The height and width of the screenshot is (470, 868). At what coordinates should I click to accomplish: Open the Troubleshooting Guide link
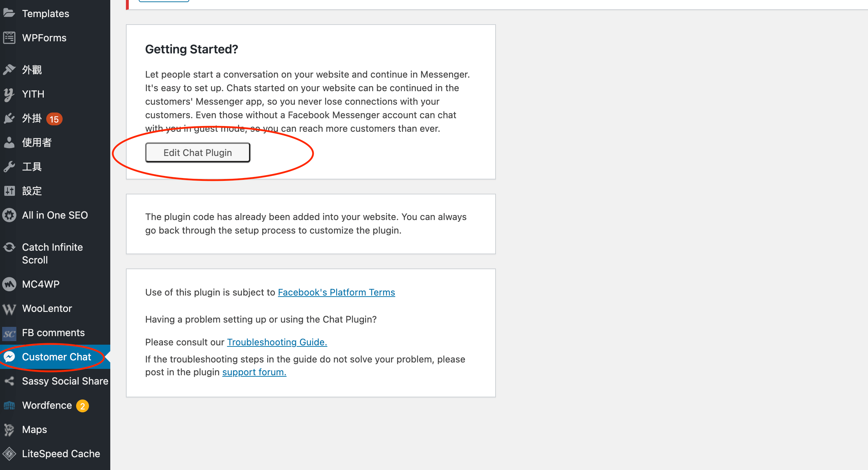click(x=276, y=342)
